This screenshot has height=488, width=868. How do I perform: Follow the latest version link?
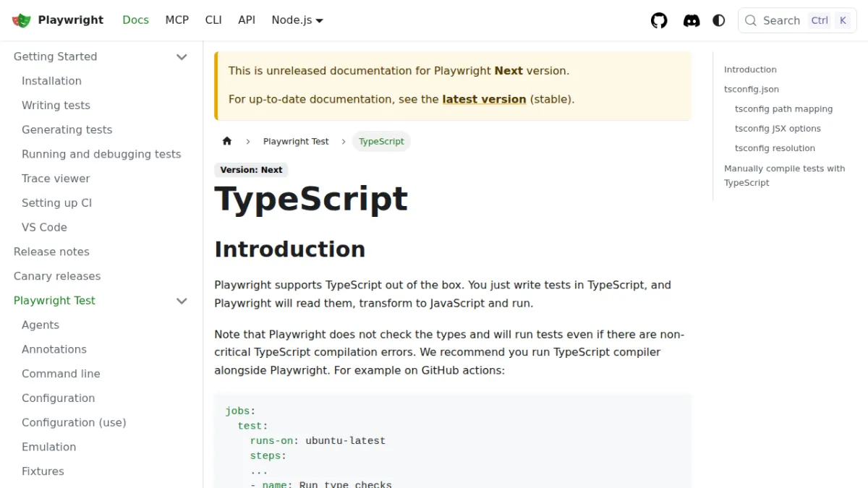pos(484,99)
